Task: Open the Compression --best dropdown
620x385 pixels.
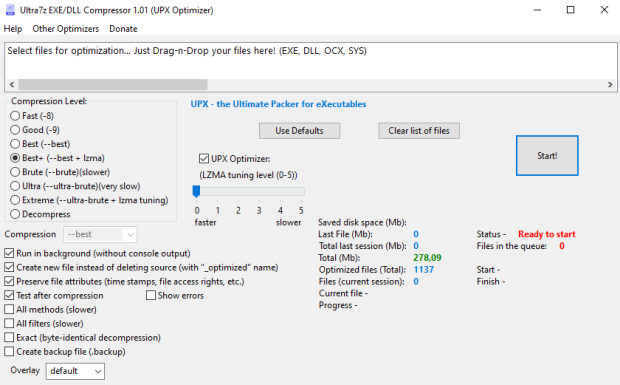Action: tap(100, 234)
